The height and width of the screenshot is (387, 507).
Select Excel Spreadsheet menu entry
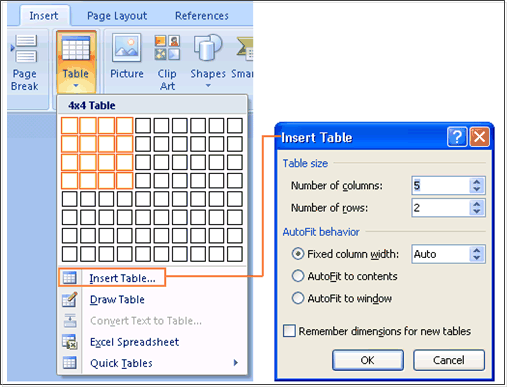pyautogui.click(x=134, y=342)
